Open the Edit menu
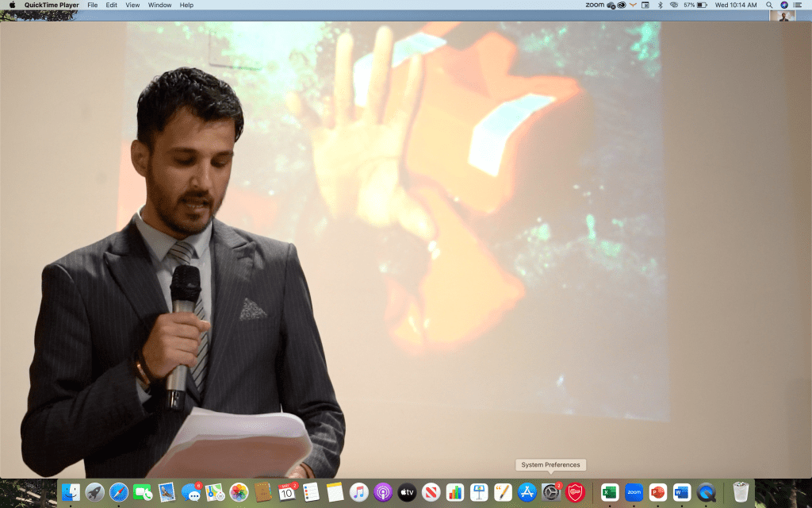812x508 pixels. pos(112,5)
